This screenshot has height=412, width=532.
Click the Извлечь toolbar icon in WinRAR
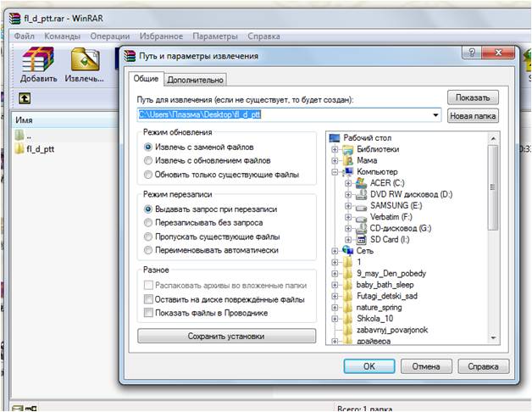point(85,64)
